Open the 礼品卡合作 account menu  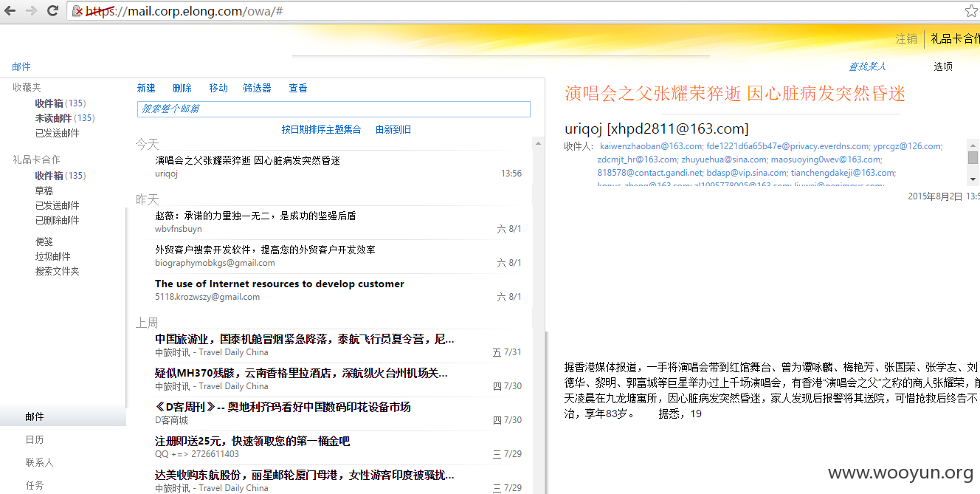[955, 39]
